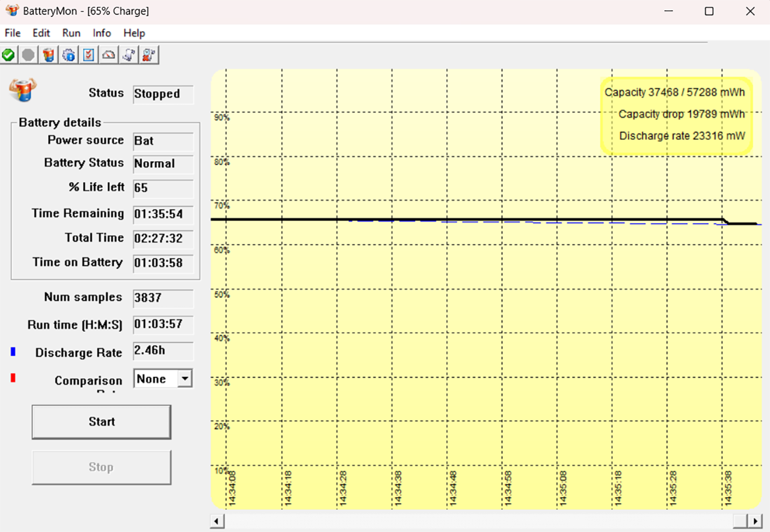Open the checklist configuration toolbar icon
This screenshot has height=532, width=770.
[88, 55]
